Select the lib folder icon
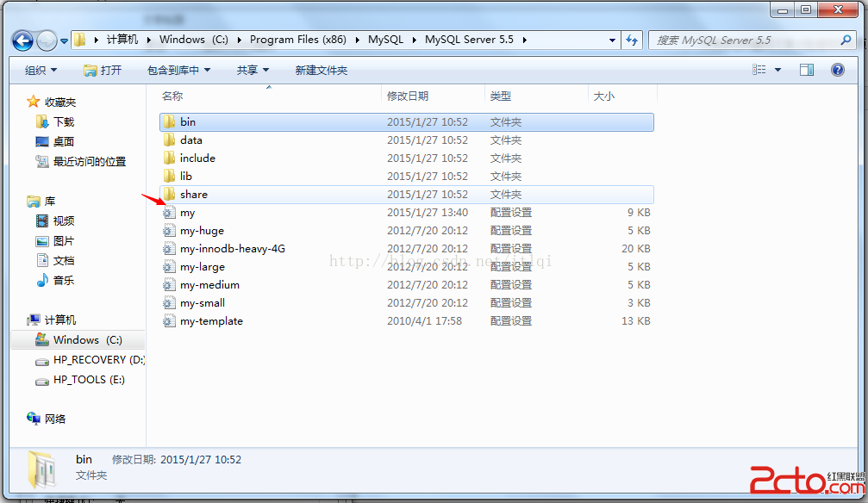 pyautogui.click(x=170, y=176)
